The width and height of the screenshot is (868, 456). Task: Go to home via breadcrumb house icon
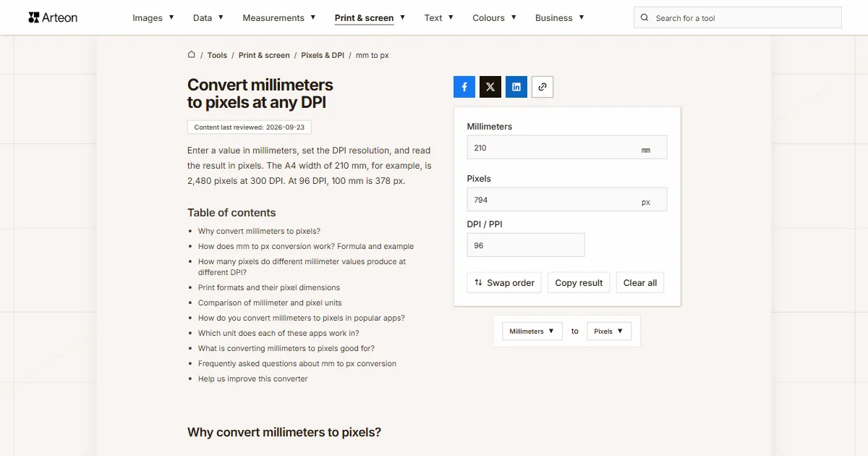[x=192, y=54]
